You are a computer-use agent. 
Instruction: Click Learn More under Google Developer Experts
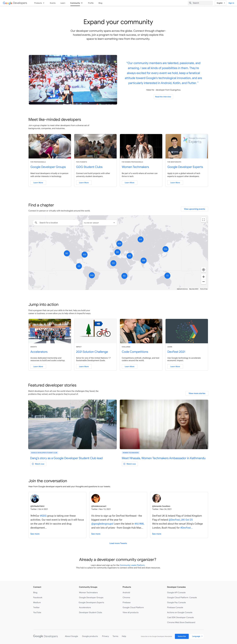175,182
